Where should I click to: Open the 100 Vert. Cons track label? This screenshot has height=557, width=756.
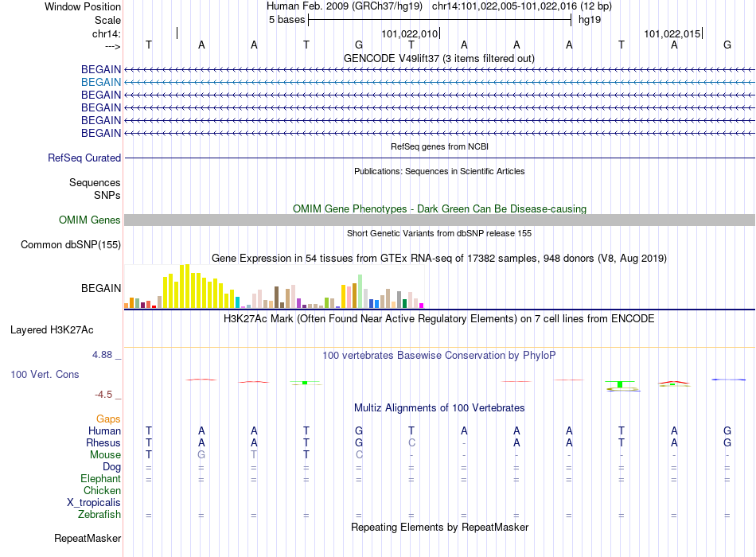[45, 374]
